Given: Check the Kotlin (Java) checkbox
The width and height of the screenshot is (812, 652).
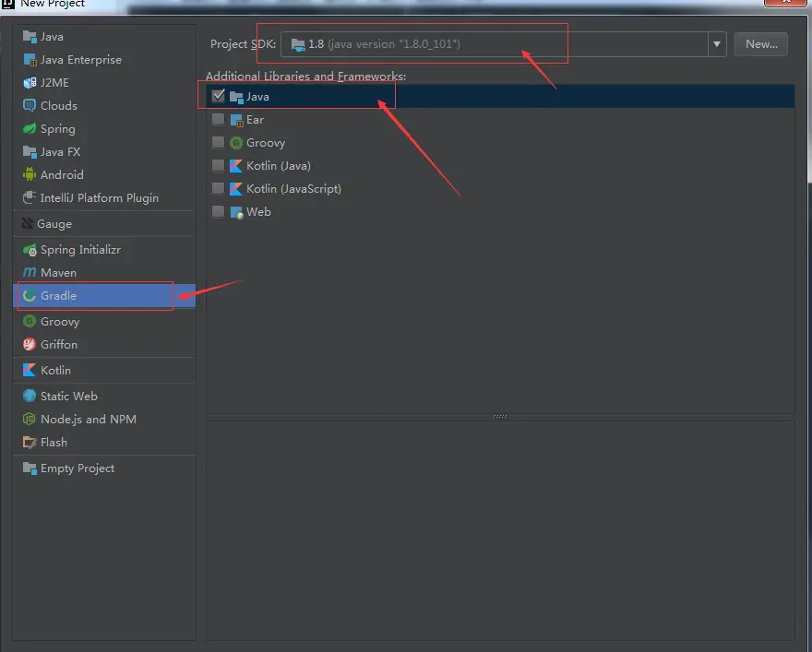Looking at the screenshot, I should tap(218, 166).
